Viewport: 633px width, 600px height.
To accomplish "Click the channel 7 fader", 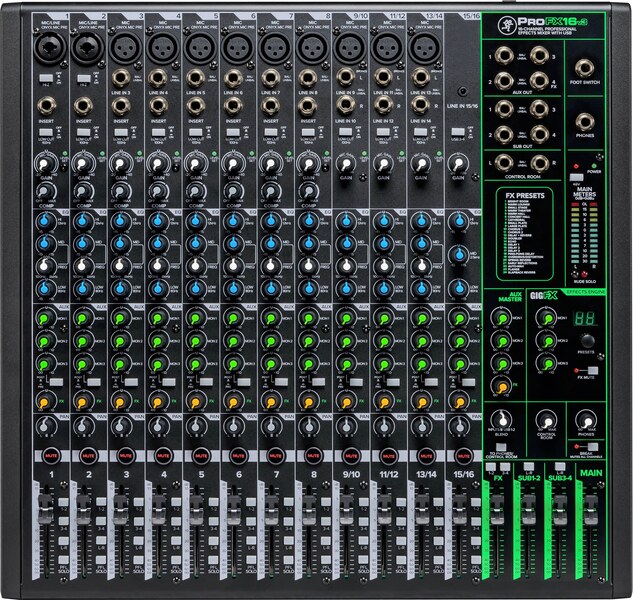I will (271, 510).
